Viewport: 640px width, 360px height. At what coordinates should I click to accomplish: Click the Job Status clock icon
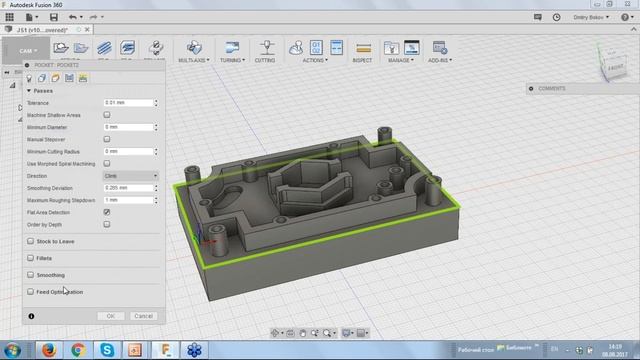click(556, 17)
